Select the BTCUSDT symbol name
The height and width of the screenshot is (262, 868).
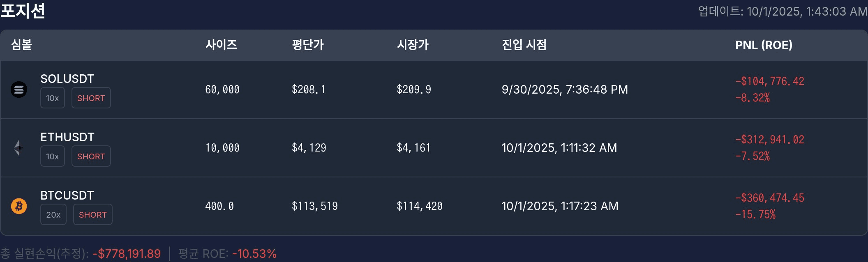[67, 195]
